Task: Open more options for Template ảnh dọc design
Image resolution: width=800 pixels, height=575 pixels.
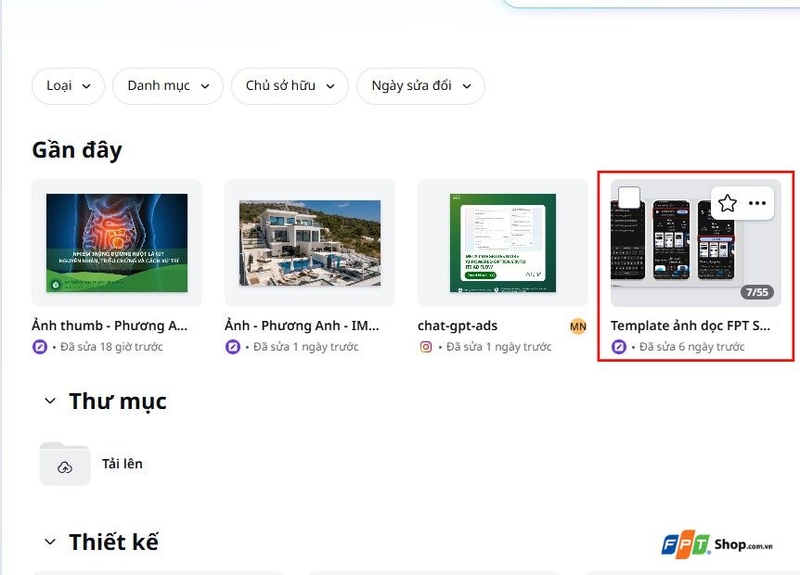Action: tap(757, 203)
